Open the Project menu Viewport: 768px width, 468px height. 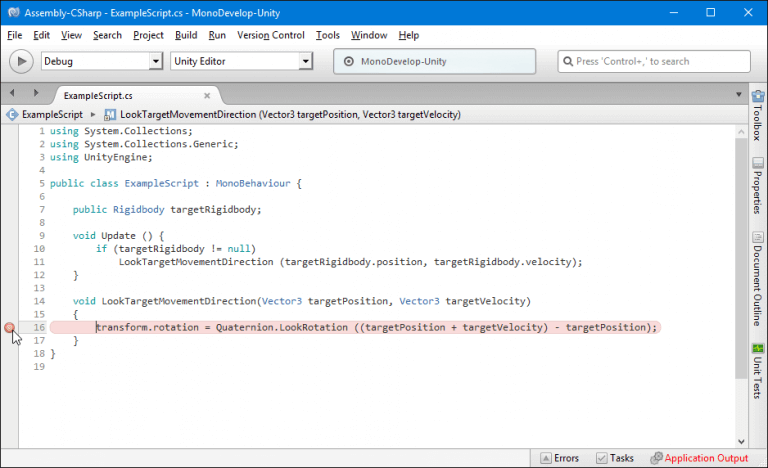[x=148, y=35]
